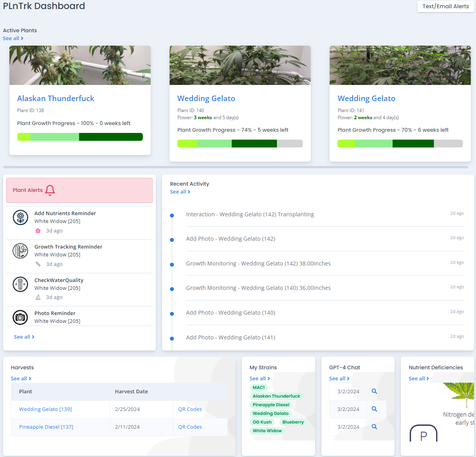The height and width of the screenshot is (457, 476).
Task: Open the Plant Alerts notification bell icon
Action: (50, 190)
